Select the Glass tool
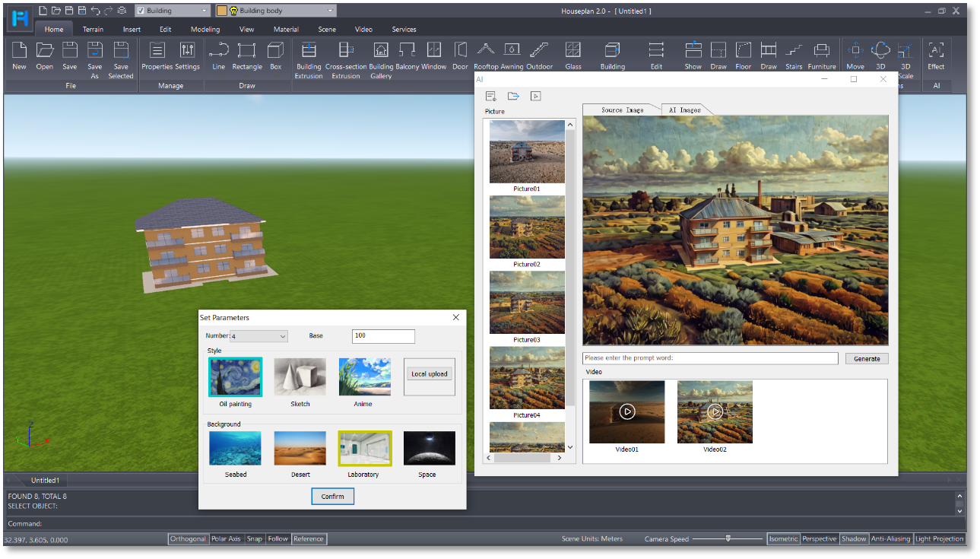The height and width of the screenshot is (559, 980). click(573, 55)
